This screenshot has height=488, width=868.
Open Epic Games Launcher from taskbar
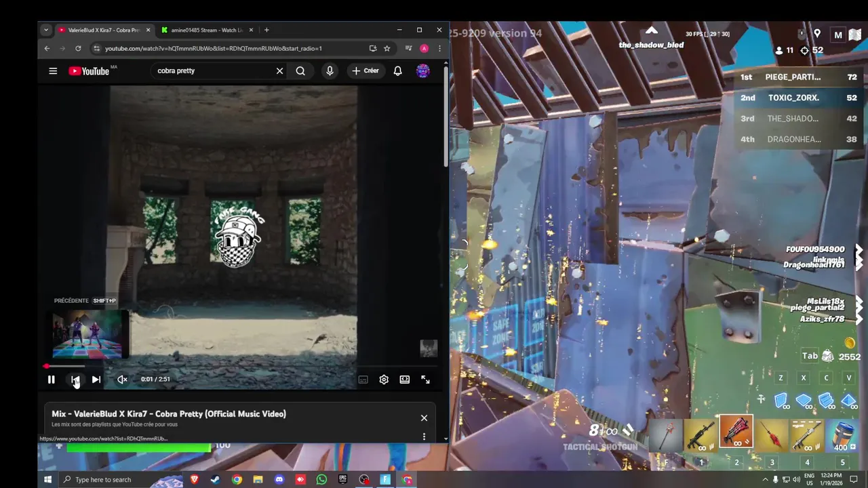(x=342, y=479)
